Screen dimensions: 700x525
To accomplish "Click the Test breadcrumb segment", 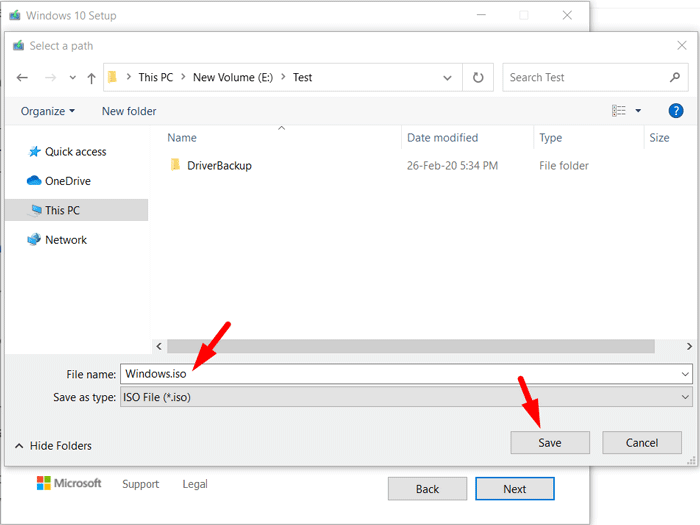I will tap(302, 77).
